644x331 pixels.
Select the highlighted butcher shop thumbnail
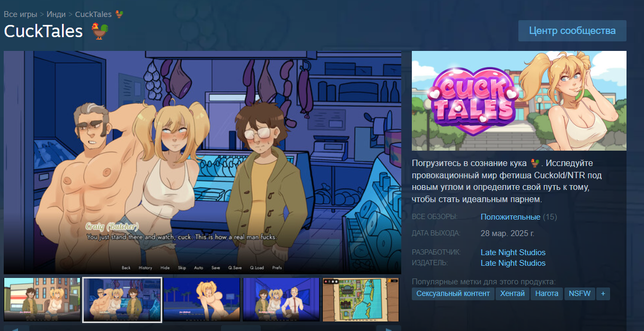pos(122,300)
